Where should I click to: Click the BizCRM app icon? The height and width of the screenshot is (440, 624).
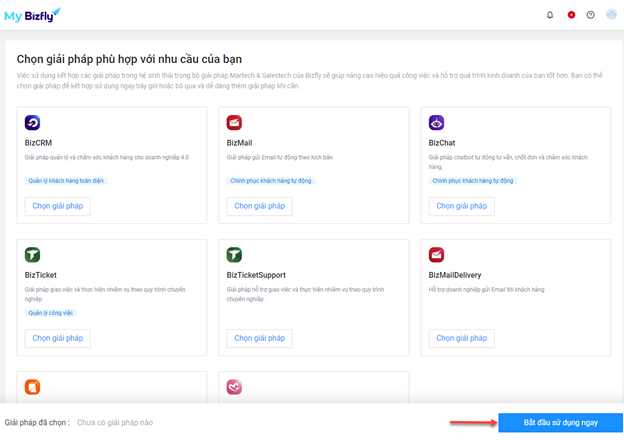pos(32,123)
